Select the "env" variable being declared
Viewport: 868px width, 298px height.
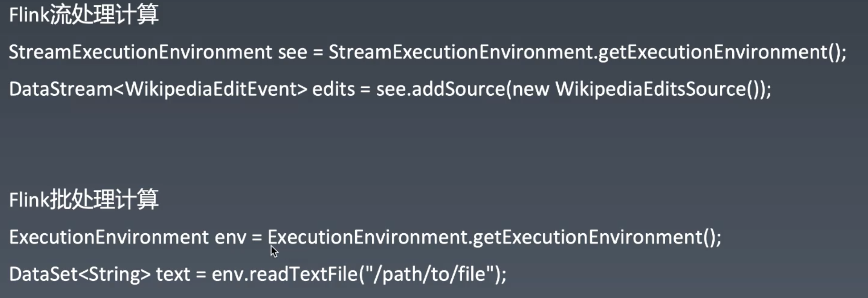230,238
